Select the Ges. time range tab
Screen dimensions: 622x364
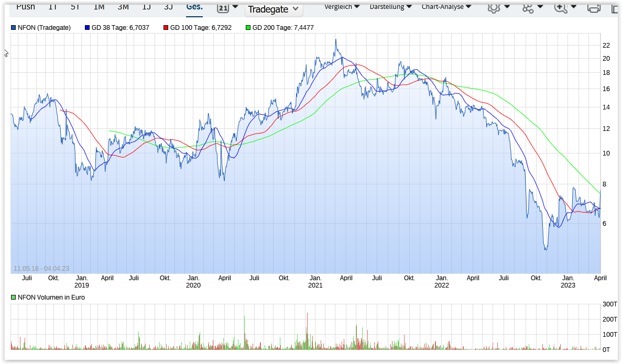click(x=194, y=7)
